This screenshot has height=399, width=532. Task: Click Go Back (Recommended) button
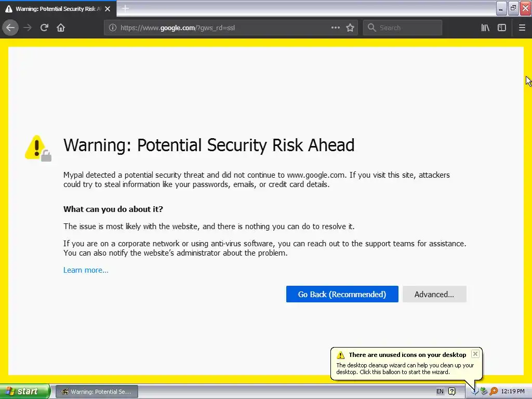342,294
